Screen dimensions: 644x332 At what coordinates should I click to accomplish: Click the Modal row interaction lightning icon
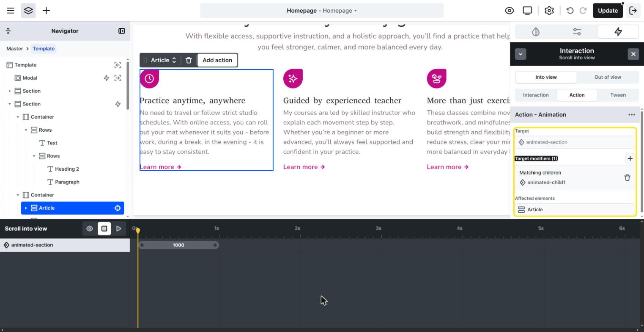107,78
